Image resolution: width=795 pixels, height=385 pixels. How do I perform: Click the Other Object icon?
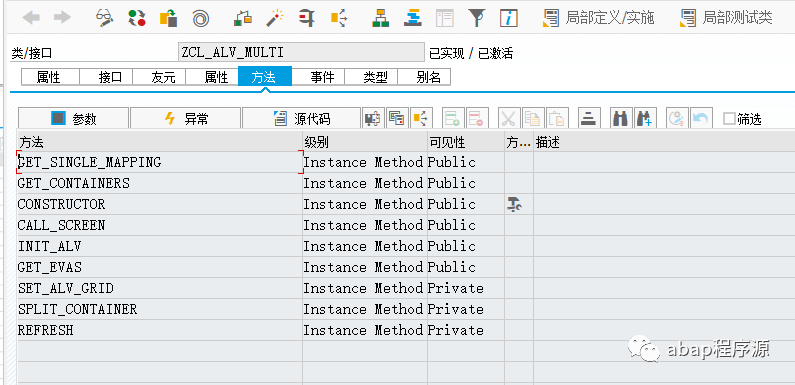[x=168, y=18]
